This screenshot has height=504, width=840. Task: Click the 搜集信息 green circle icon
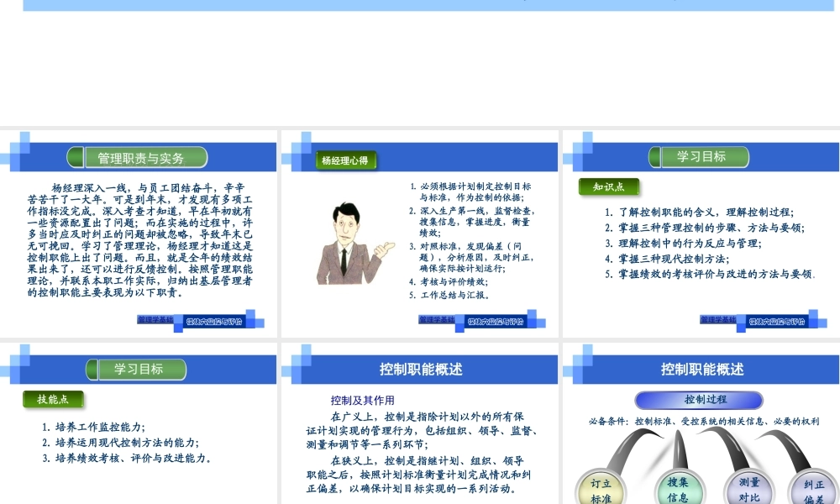pyautogui.click(x=680, y=490)
